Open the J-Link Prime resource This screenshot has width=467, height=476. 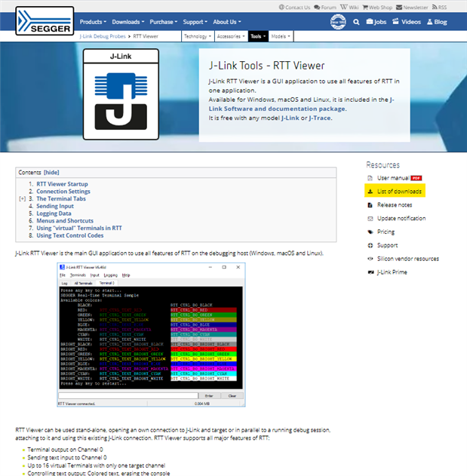click(392, 272)
